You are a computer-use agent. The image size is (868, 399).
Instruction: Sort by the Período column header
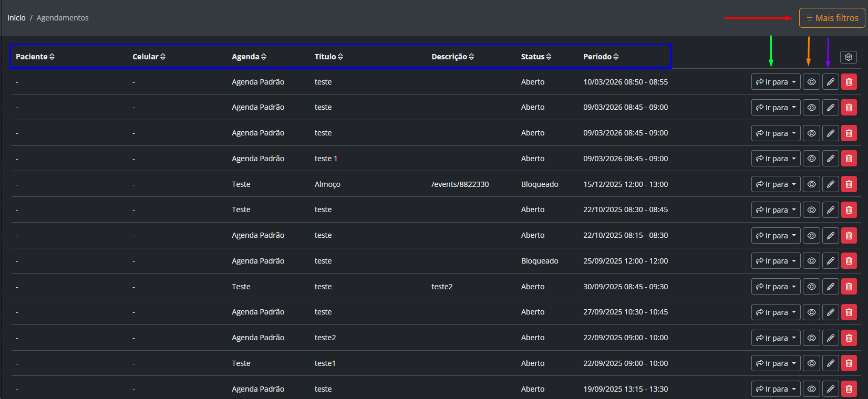pos(601,57)
